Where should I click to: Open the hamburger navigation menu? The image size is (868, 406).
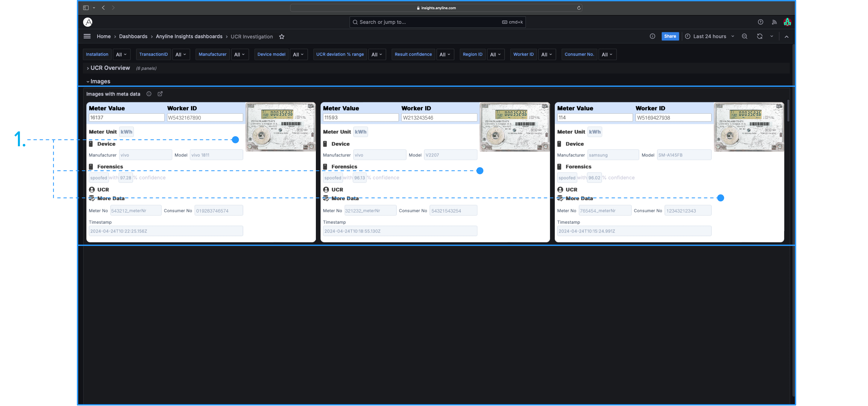87,36
